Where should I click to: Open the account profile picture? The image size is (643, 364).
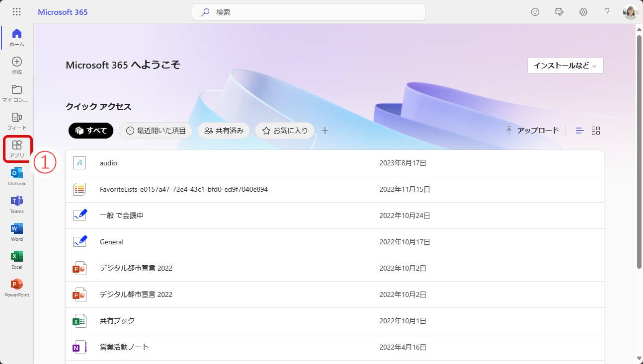click(x=631, y=12)
